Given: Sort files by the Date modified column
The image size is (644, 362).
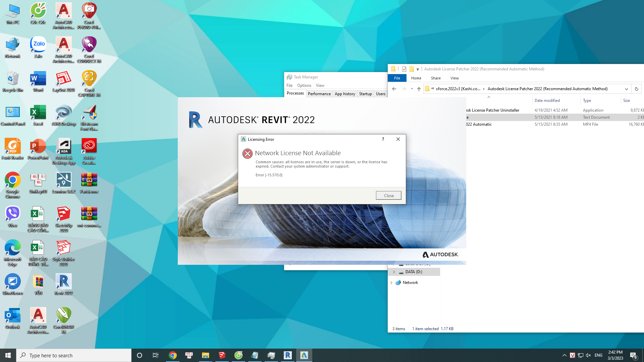Looking at the screenshot, I should 547,101.
